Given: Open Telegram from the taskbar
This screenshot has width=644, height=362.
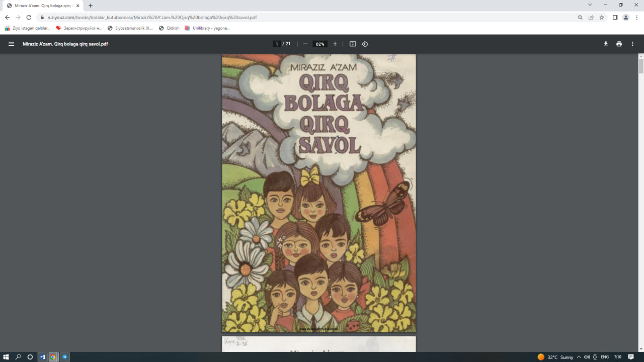Looking at the screenshot, I should coord(65,357).
